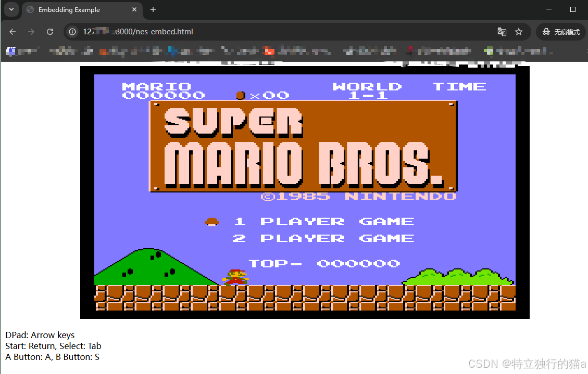Image resolution: width=588 pixels, height=374 pixels.
Task: Click the ©1985 NINTENDO copyright text
Action: pyautogui.click(x=358, y=196)
